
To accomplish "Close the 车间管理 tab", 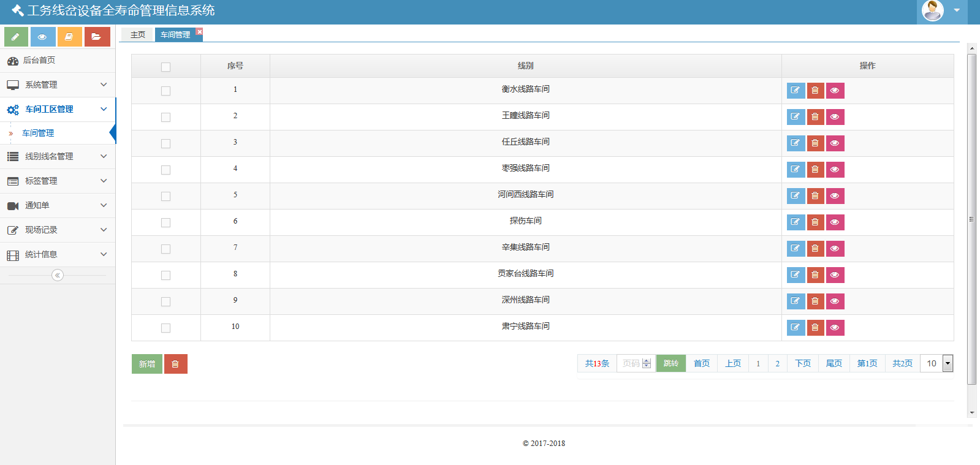I will (x=200, y=31).
